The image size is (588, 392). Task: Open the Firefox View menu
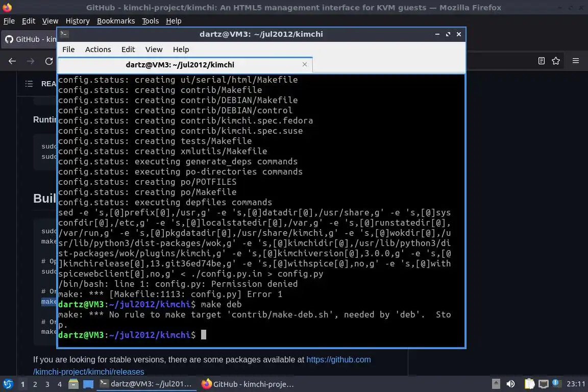pyautogui.click(x=50, y=21)
